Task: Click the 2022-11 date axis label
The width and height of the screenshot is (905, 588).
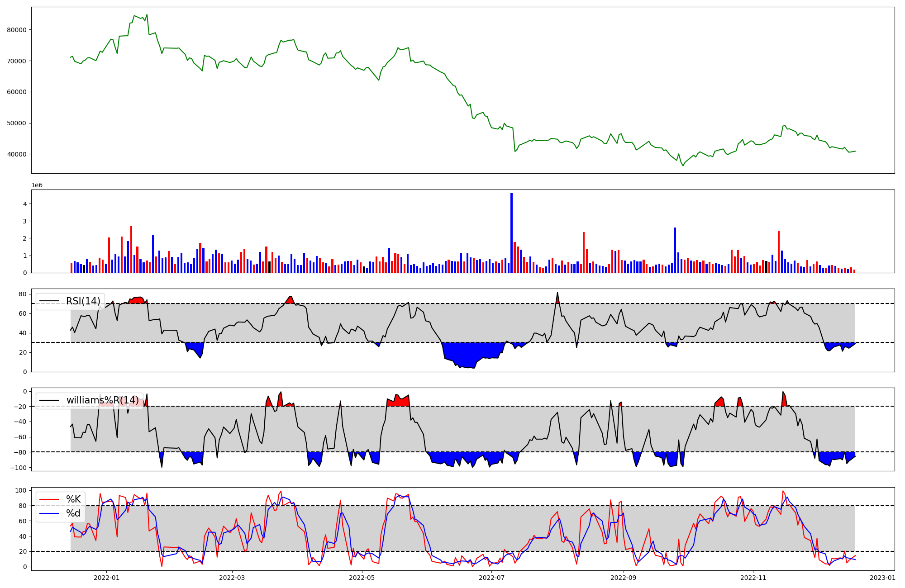Action: [753, 578]
